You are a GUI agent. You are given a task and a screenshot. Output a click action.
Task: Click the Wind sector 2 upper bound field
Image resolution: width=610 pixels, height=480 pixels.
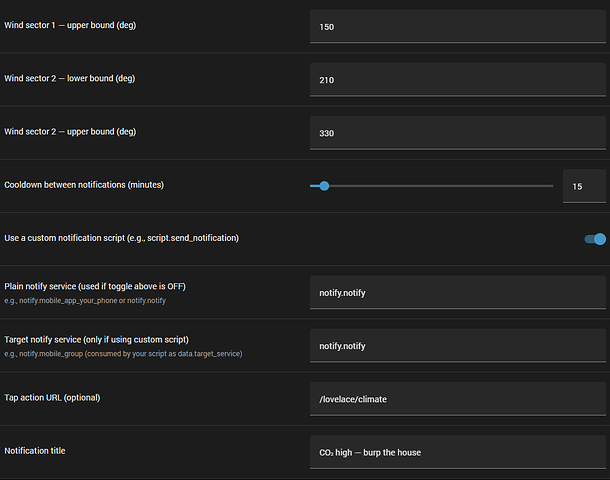[457, 133]
